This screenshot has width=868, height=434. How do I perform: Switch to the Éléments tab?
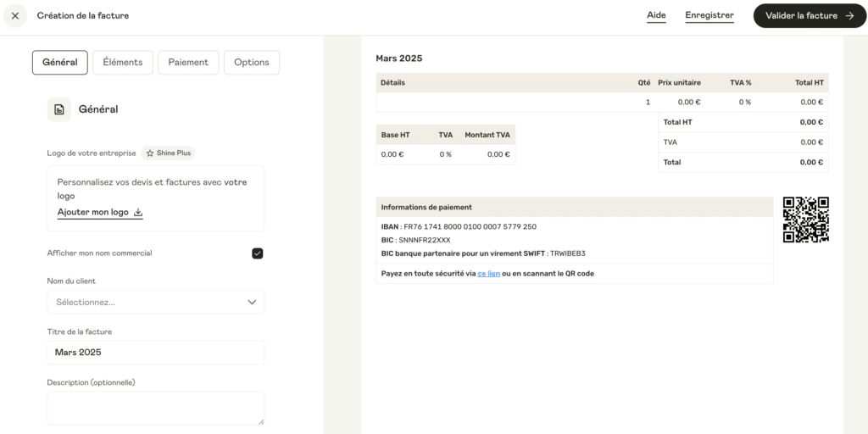[123, 63]
